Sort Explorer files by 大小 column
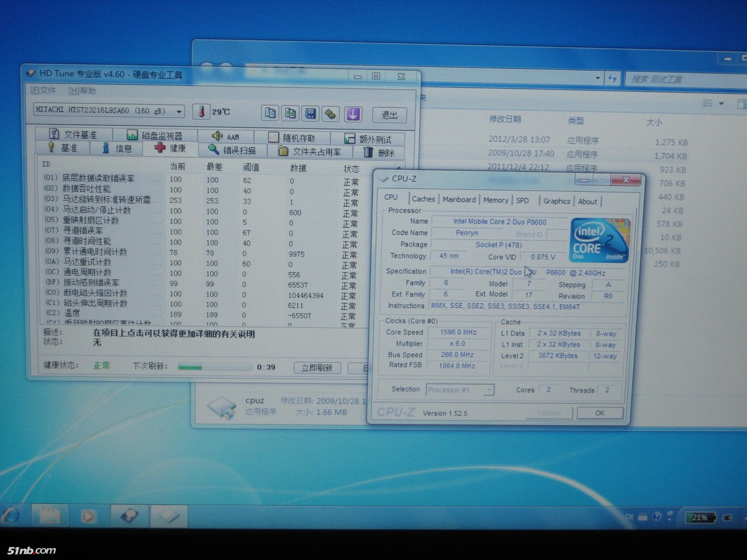The width and height of the screenshot is (747, 560). pyautogui.click(x=654, y=123)
